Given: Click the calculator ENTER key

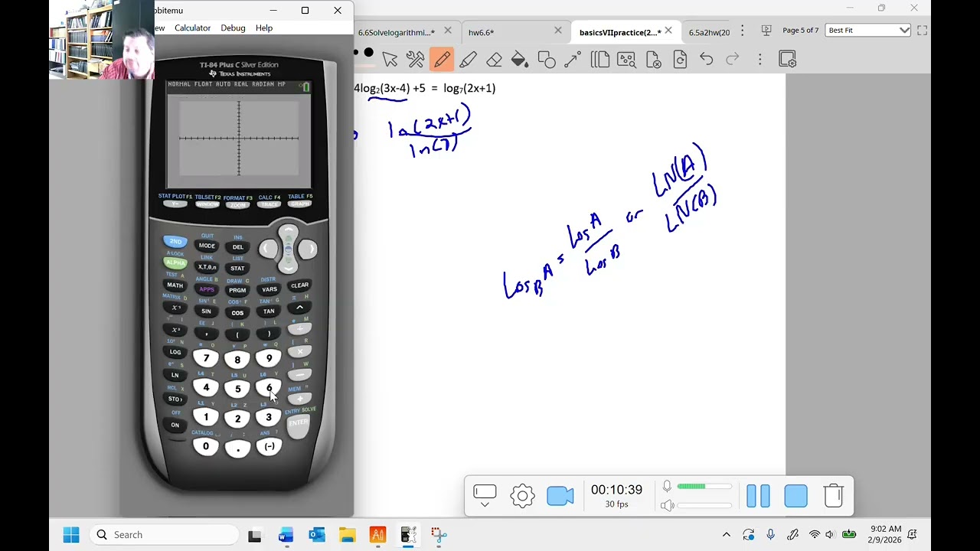Looking at the screenshot, I should (x=299, y=425).
